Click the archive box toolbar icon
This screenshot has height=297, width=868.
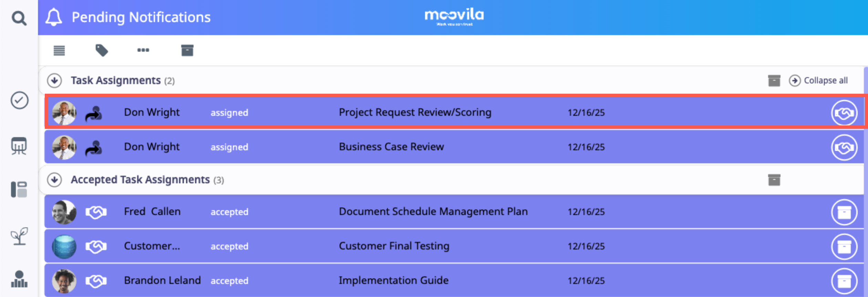[187, 50]
